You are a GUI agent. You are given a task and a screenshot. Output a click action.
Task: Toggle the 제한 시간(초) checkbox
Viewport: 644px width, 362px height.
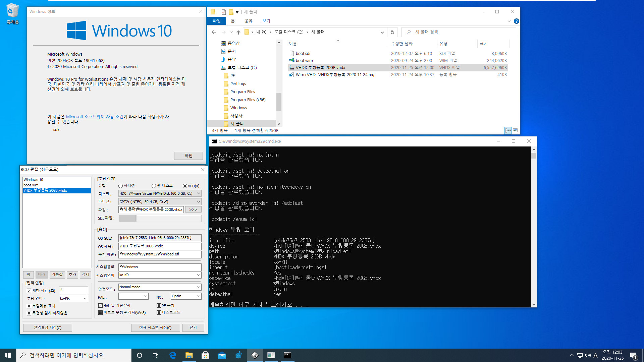(29, 291)
